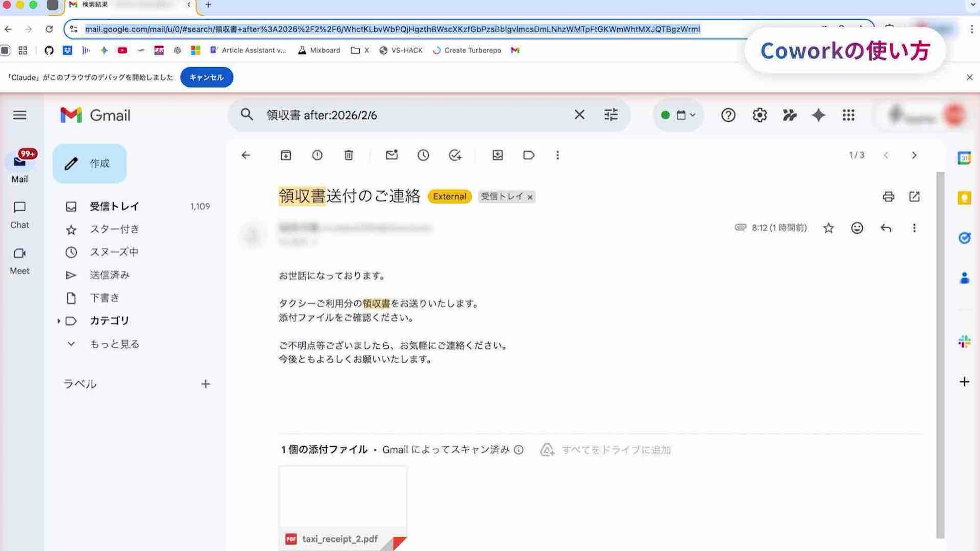This screenshot has height=551, width=980.
Task: Click the 作成 compose button
Action: coord(90,164)
